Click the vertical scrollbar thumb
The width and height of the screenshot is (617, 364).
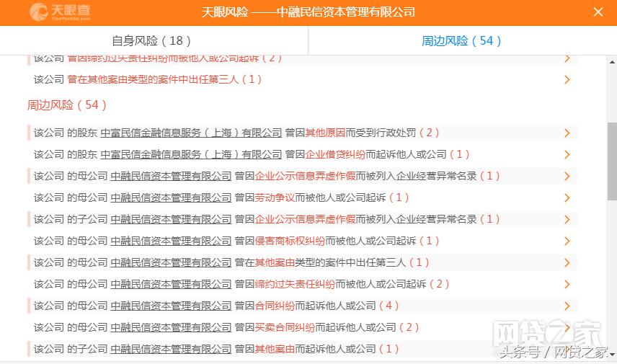tap(612, 161)
